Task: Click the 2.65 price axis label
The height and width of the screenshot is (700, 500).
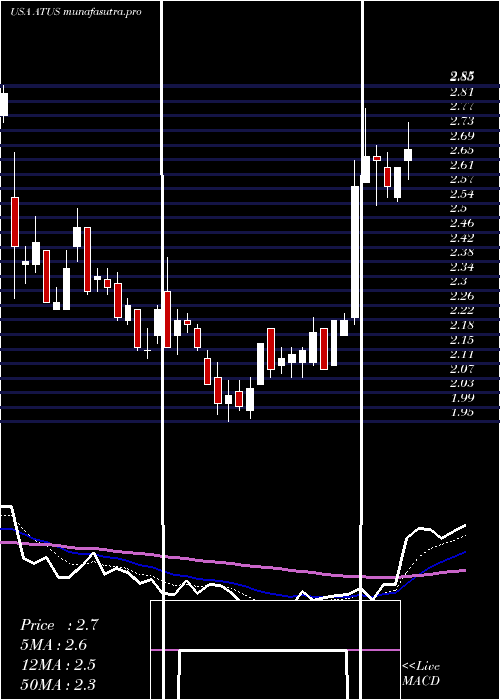Action: 462,150
